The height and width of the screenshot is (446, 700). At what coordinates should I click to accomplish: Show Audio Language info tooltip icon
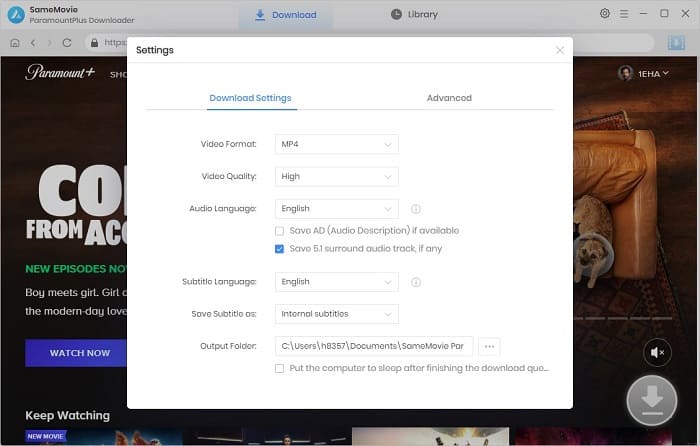pos(416,209)
